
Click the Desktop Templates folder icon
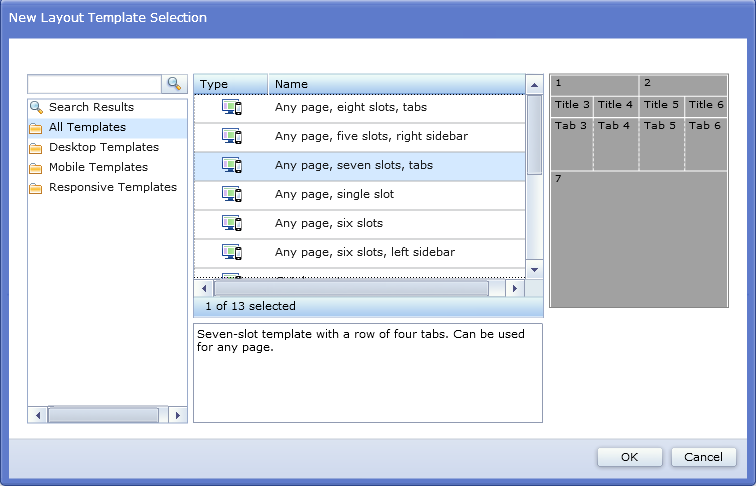(37, 148)
